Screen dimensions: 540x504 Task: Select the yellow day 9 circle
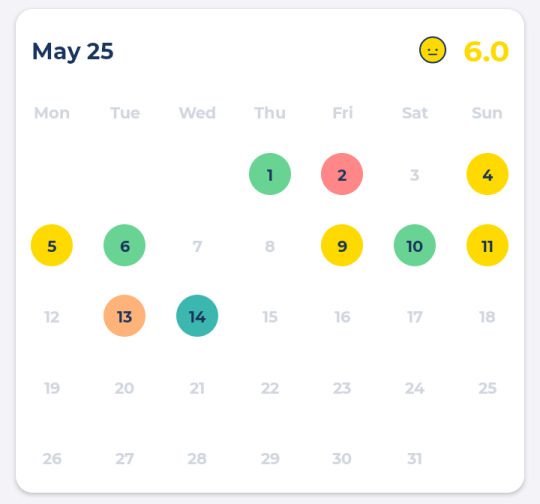pos(342,245)
